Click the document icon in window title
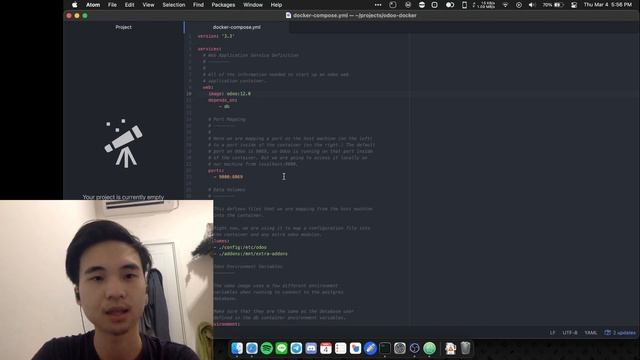Screen dimensions: 640x360 pyautogui.click(x=288, y=16)
